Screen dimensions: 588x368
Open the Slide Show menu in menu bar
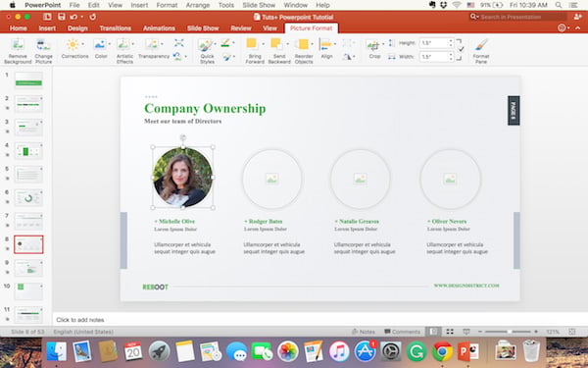(259, 5)
